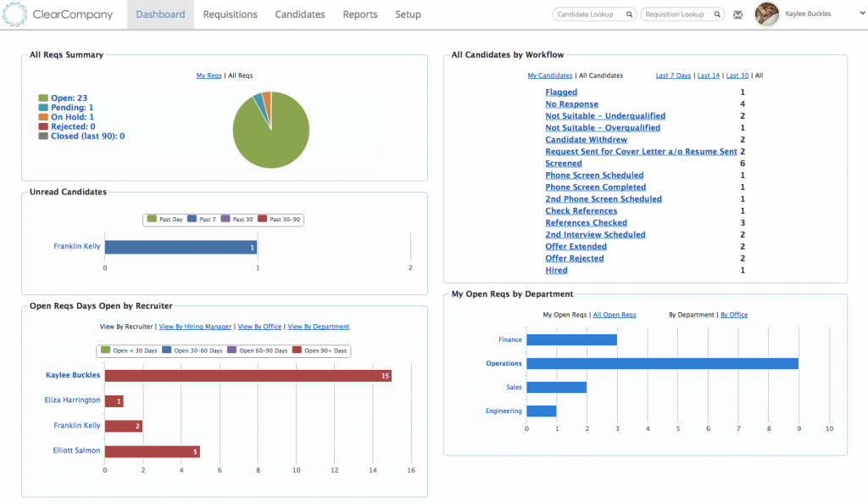Open View By Department option

(x=318, y=326)
